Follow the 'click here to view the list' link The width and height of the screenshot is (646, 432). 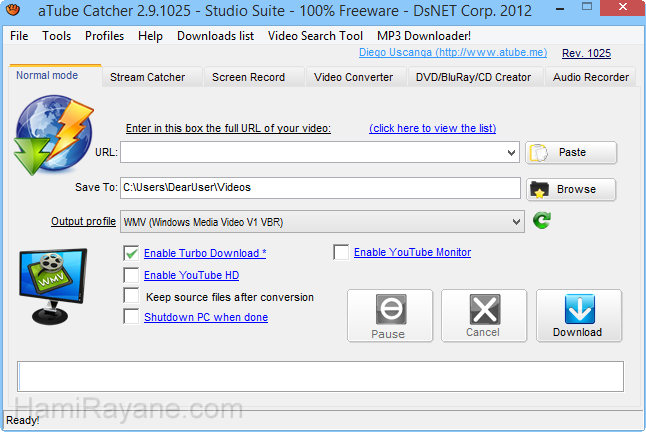(433, 128)
